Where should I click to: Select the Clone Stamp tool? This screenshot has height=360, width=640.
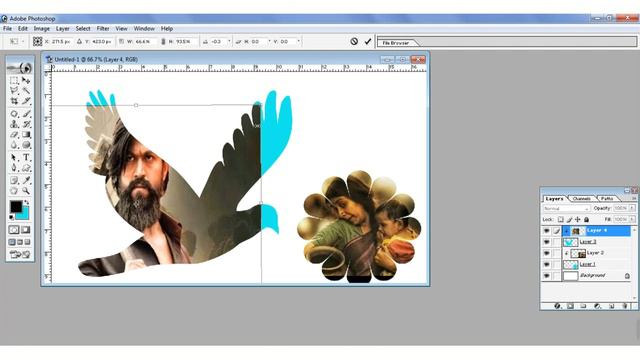(x=14, y=124)
